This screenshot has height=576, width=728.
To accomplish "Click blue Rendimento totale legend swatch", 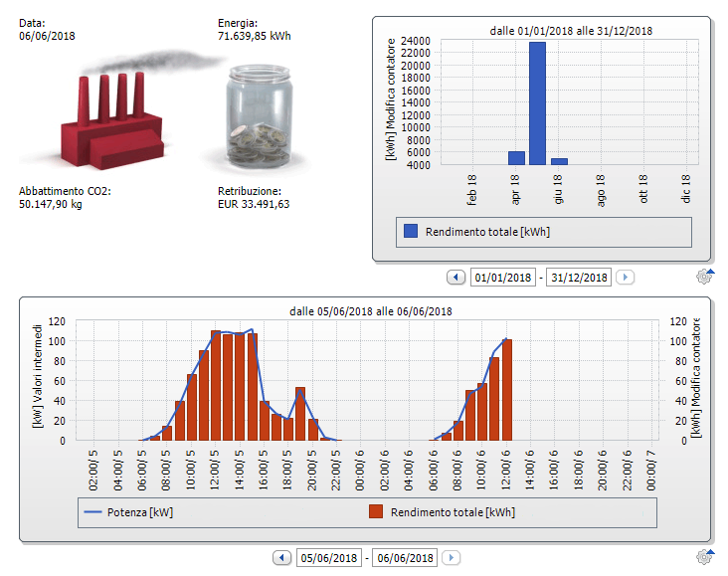I will pyautogui.click(x=411, y=231).
